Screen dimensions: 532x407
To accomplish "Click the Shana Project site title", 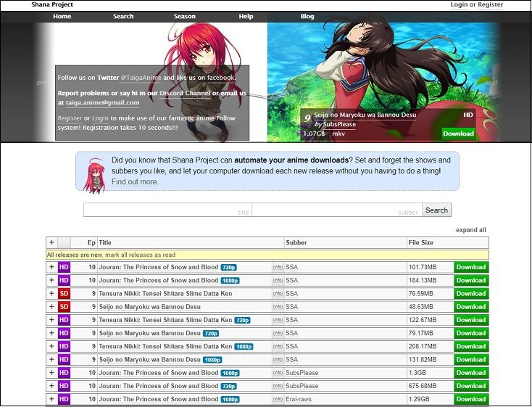I will tap(52, 5).
